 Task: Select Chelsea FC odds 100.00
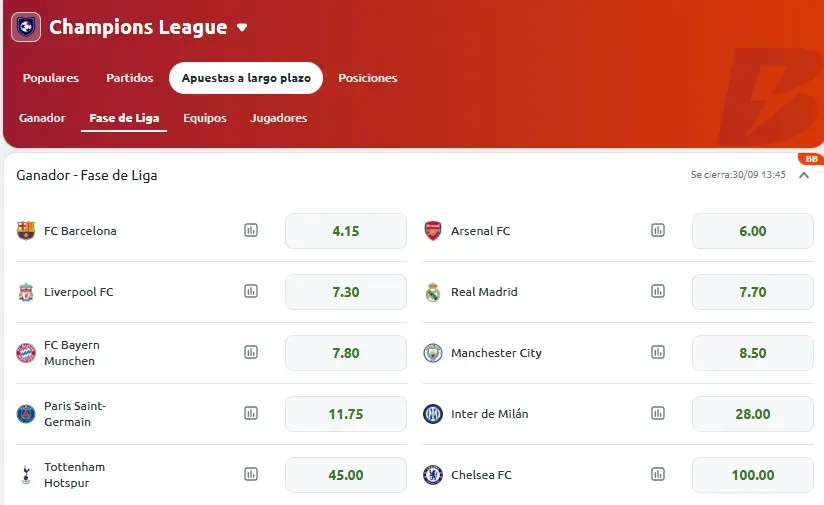point(752,475)
